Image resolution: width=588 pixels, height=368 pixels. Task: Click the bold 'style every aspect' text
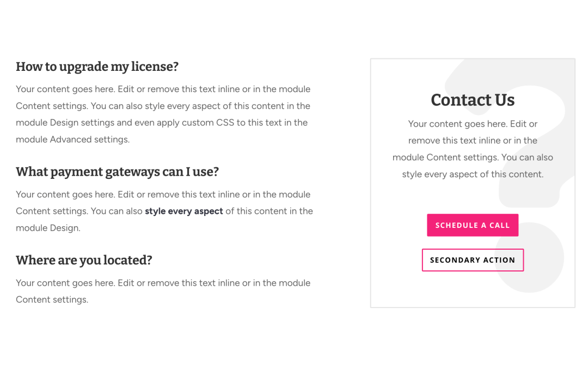point(184,211)
